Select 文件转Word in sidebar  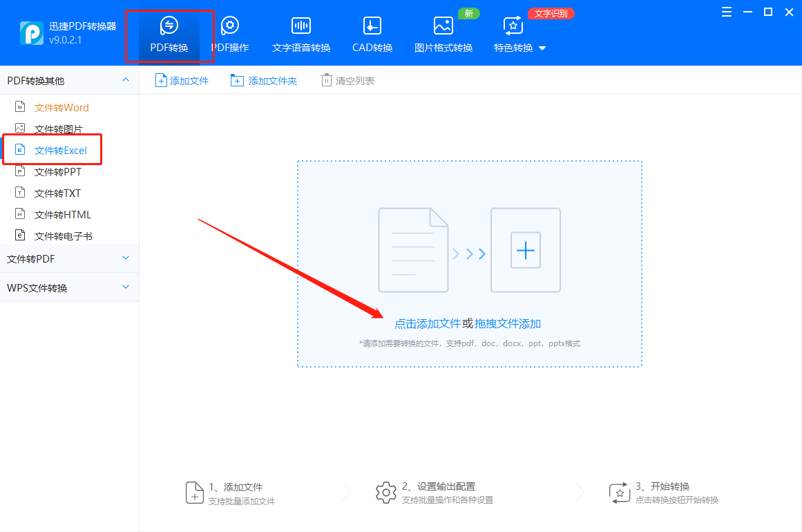[61, 107]
